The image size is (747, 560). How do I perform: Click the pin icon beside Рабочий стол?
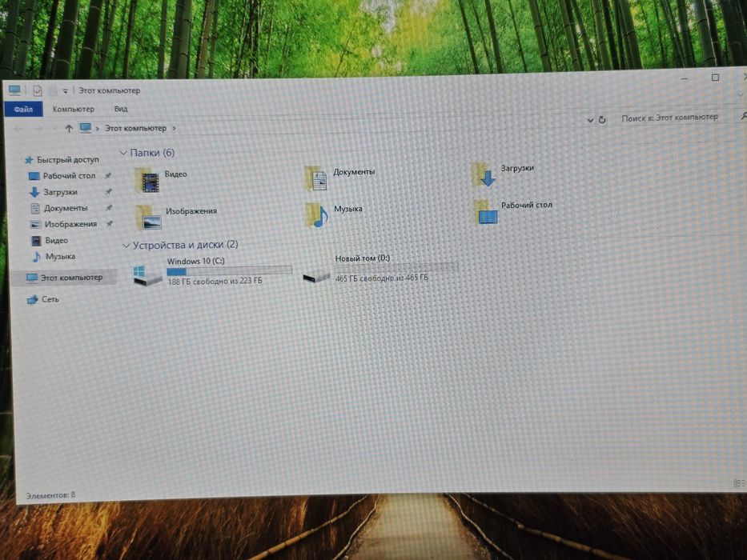click(x=108, y=176)
